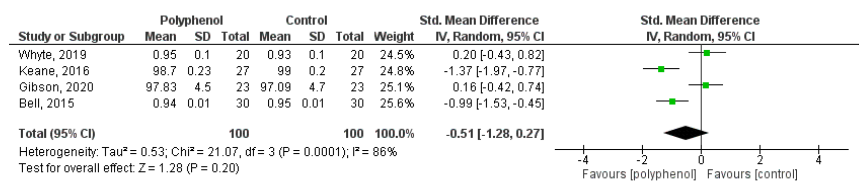Click the Gibson, 2020 study label
The image size is (868, 191).
(56, 87)
